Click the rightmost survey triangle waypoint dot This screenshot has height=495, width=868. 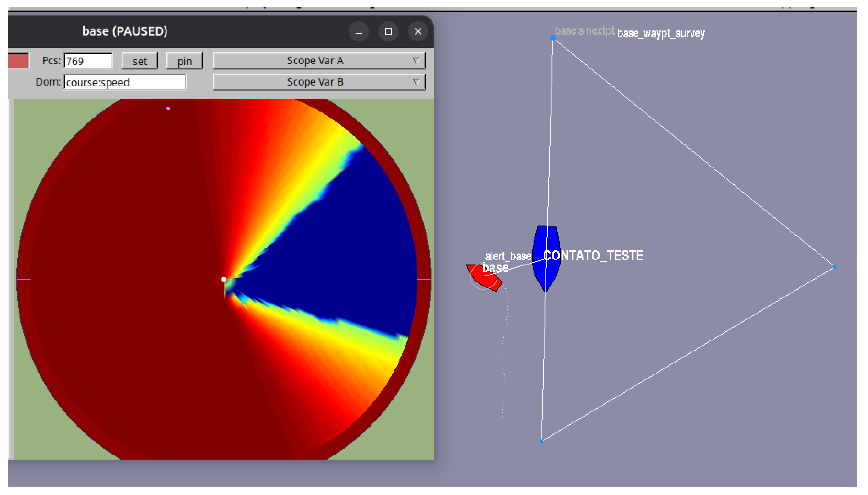coord(835,267)
